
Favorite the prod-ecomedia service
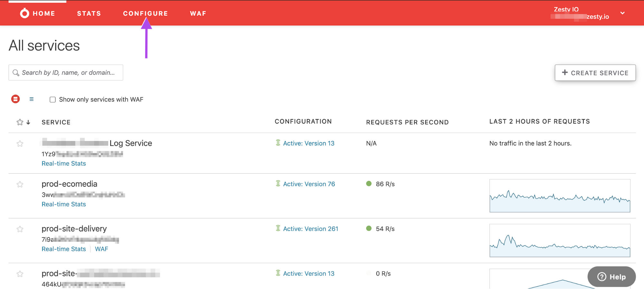20,184
